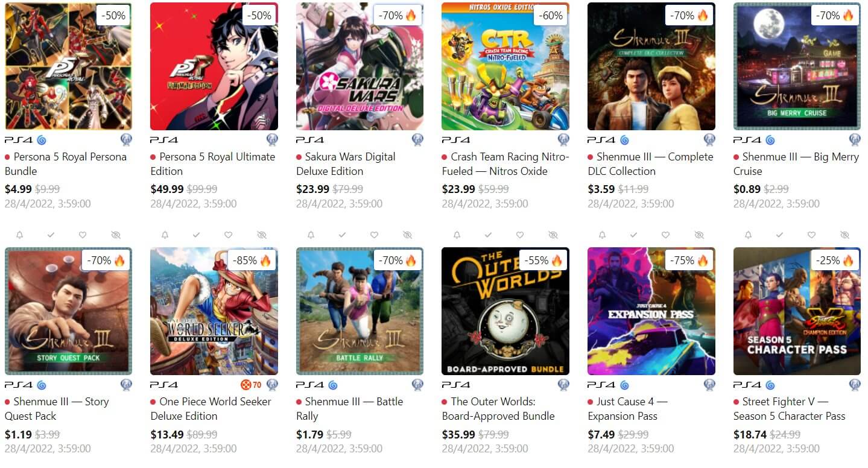The height and width of the screenshot is (468, 868).
Task: Toggle the crossed-eye hide icon above Story Quest Pack cover
Action: pos(116,235)
